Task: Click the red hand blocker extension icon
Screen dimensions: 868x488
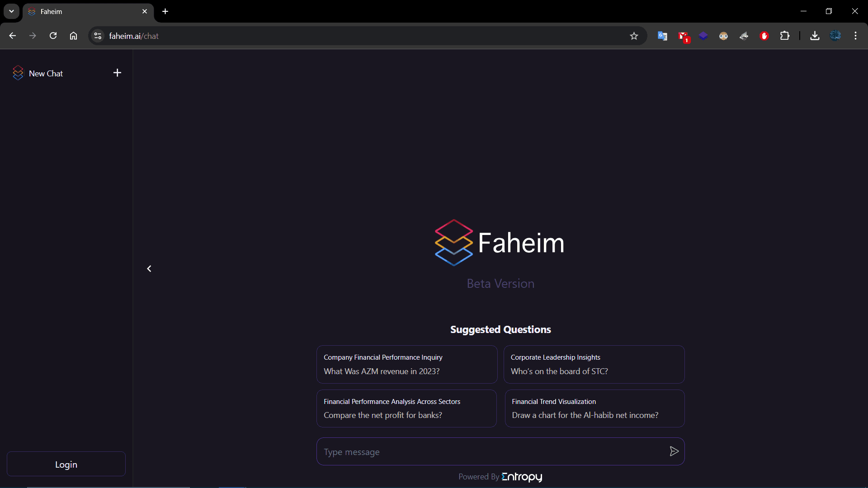Action: tap(764, 36)
